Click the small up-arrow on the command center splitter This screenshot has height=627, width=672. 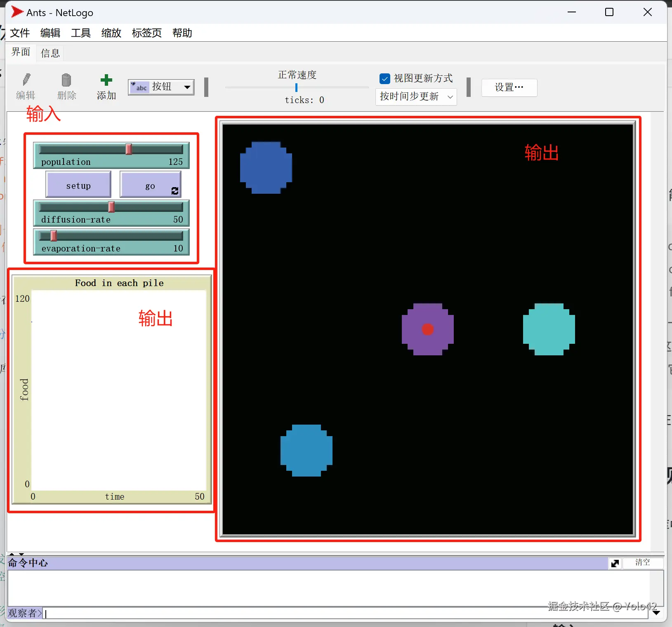point(12,554)
